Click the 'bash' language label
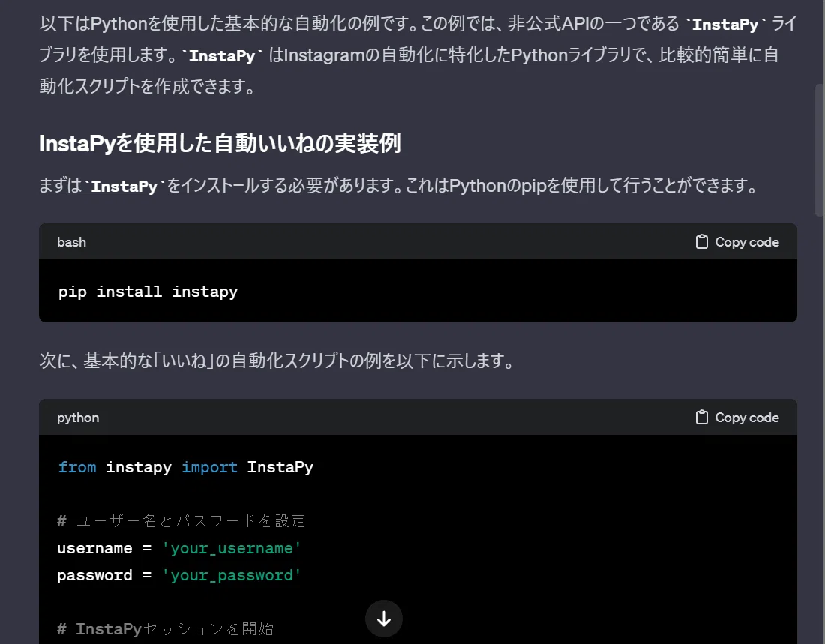Image resolution: width=825 pixels, height=644 pixels. pos(71,242)
